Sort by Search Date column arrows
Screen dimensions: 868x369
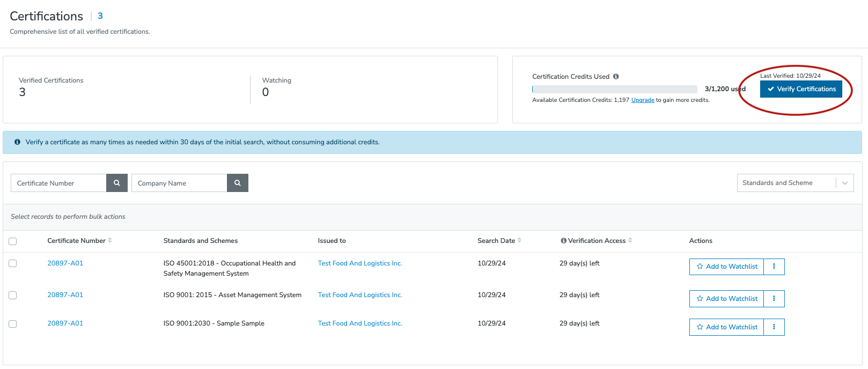[x=519, y=240]
